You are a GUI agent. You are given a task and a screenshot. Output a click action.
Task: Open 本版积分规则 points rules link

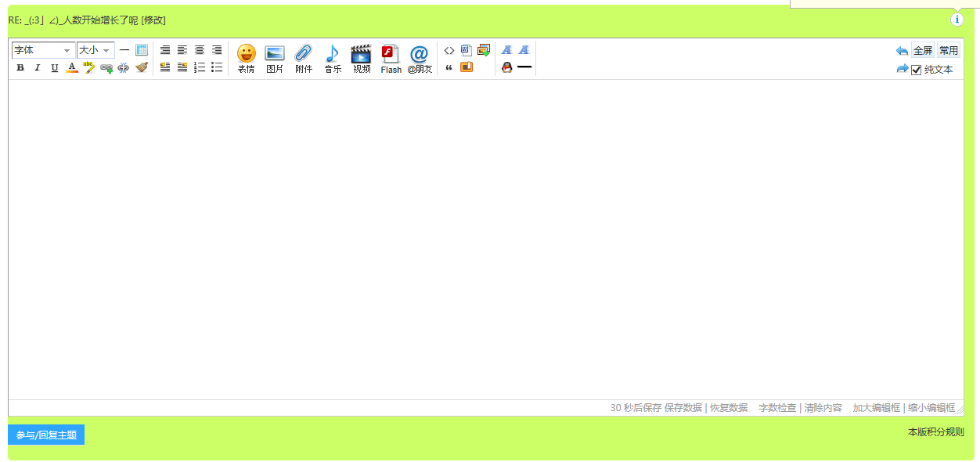tap(936, 432)
